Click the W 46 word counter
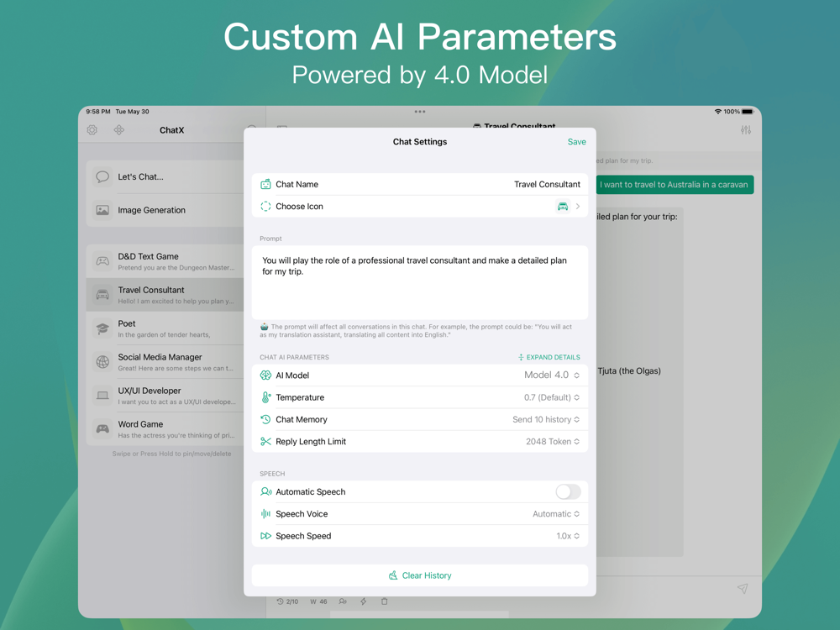This screenshot has width=840, height=630. pos(318,601)
